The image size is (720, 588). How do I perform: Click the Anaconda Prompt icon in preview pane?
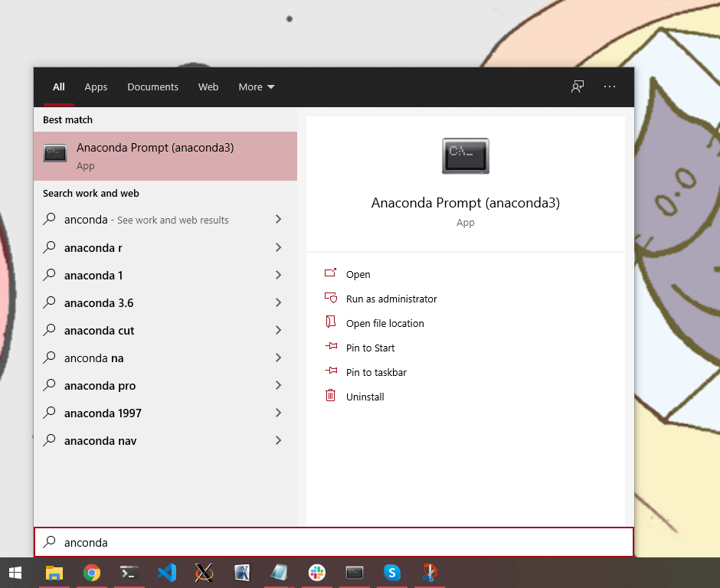pos(466,156)
